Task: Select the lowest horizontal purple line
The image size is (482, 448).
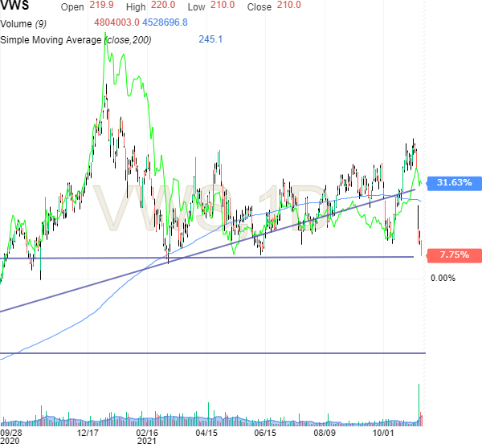Action: pyautogui.click(x=209, y=353)
